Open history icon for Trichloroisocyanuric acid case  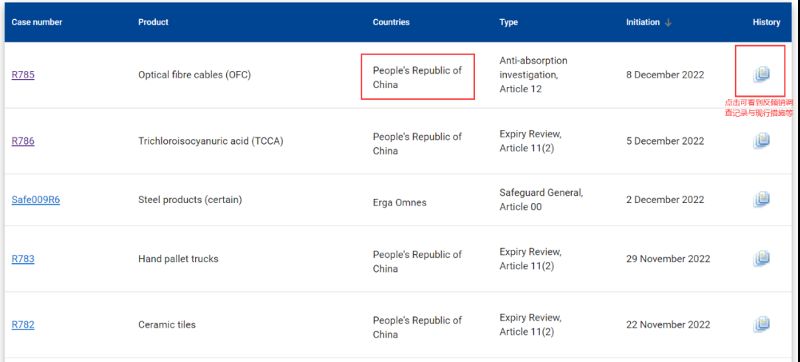(x=761, y=140)
